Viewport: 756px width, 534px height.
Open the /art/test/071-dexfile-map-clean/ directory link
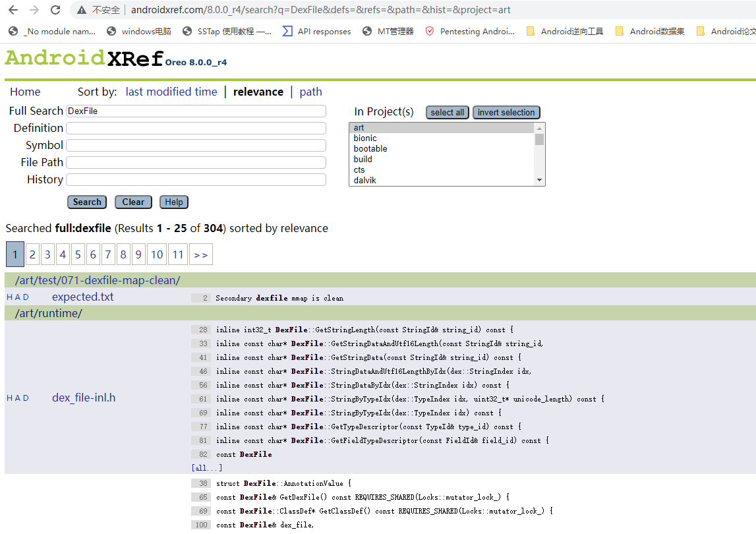[x=98, y=280]
